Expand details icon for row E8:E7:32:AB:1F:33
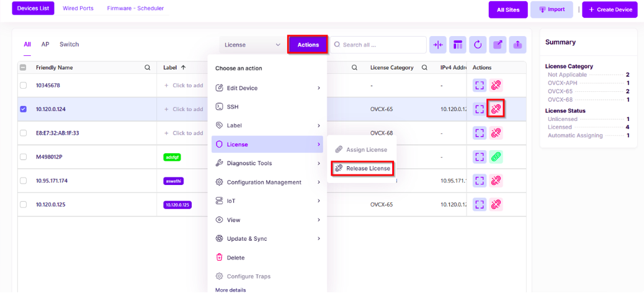 pos(480,133)
